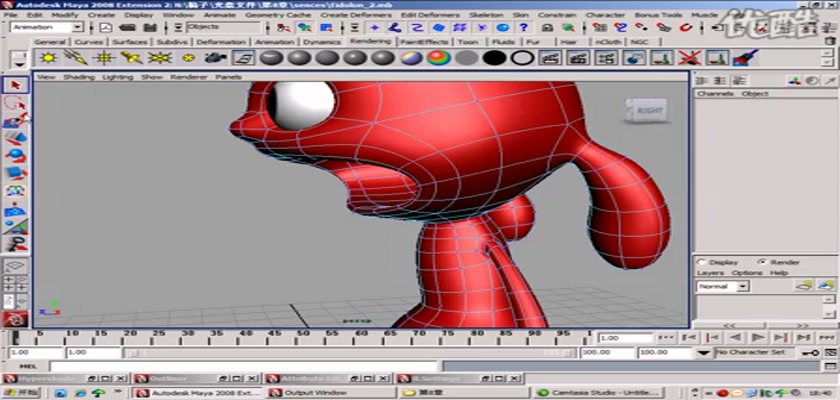Open the character set arrow dropdown

click(x=703, y=352)
